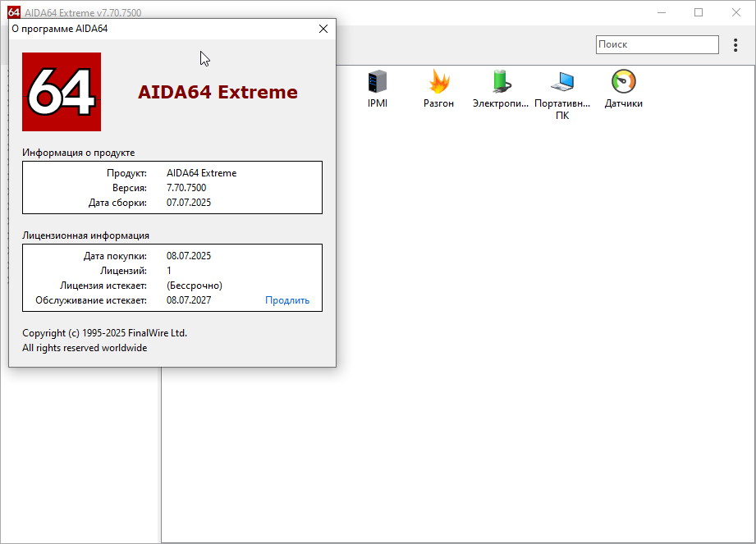This screenshot has height=544, width=756.
Task: Open the three-dot options menu
Action: (735, 45)
